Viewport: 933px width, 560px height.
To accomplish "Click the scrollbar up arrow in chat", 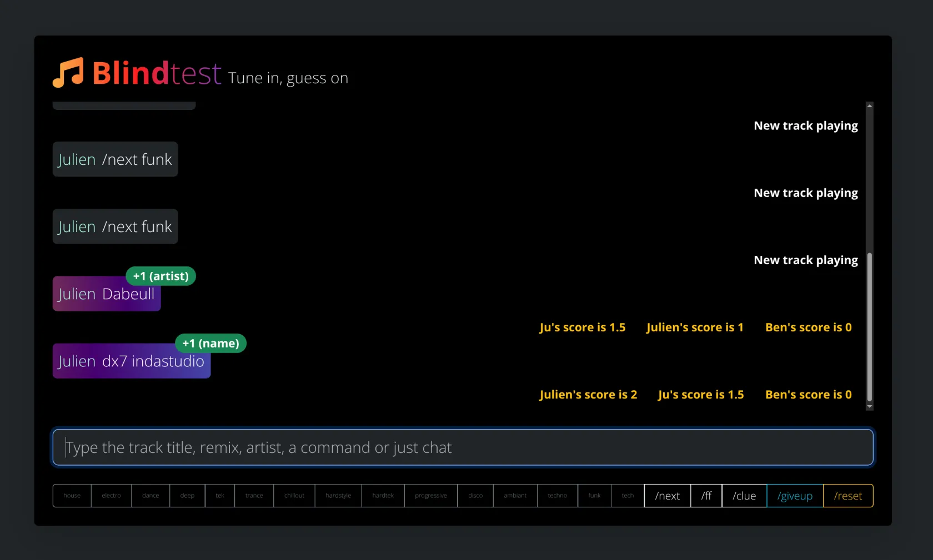I will click(870, 105).
